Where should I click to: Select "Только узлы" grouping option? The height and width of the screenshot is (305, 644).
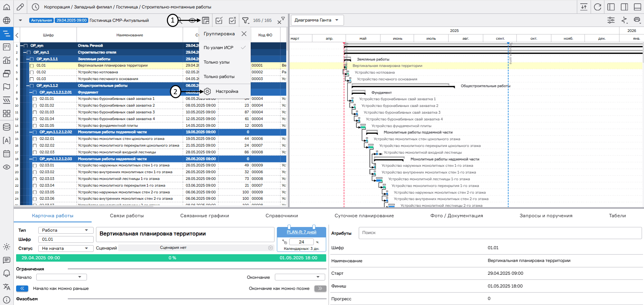coord(217,62)
